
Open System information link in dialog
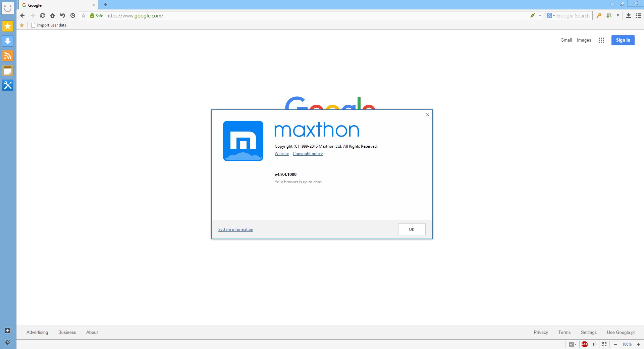click(x=236, y=230)
